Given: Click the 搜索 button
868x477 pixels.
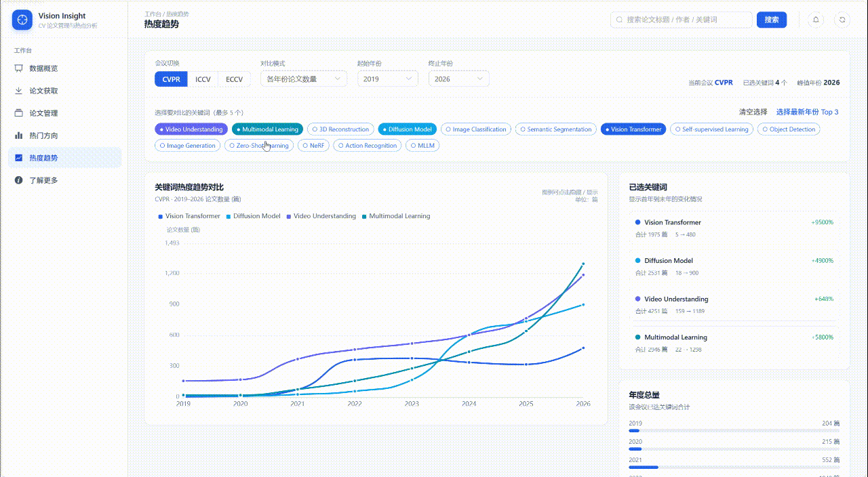Looking at the screenshot, I should (x=772, y=20).
